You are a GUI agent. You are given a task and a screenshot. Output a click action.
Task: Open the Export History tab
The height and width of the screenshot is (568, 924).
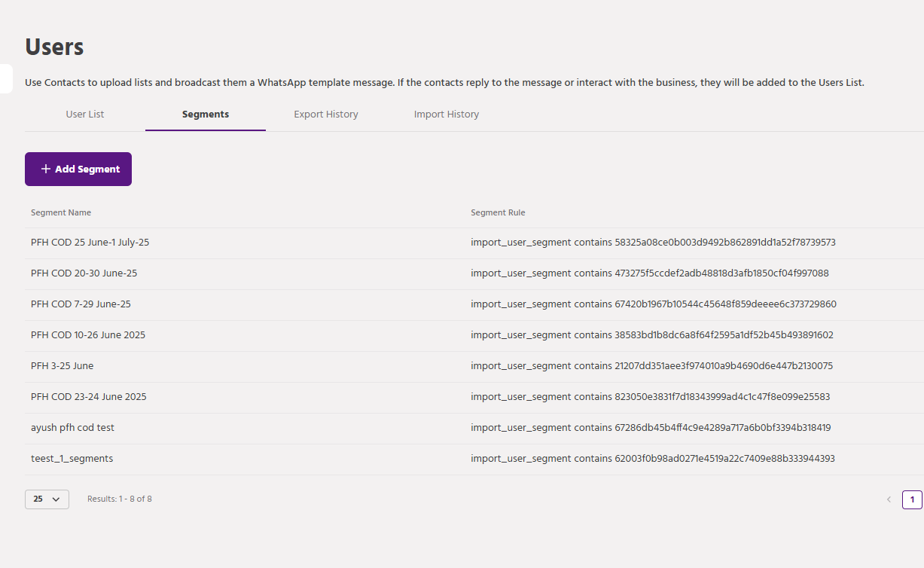[325, 115]
